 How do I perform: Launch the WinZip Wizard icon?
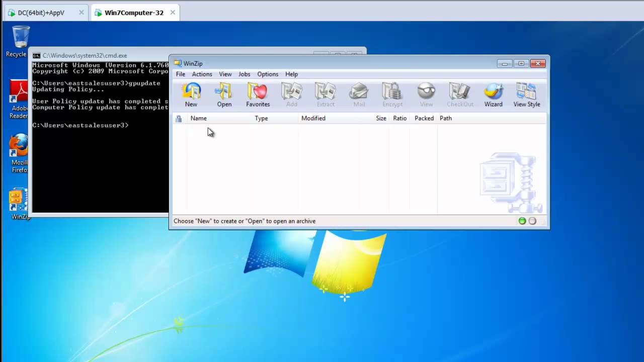tap(493, 95)
